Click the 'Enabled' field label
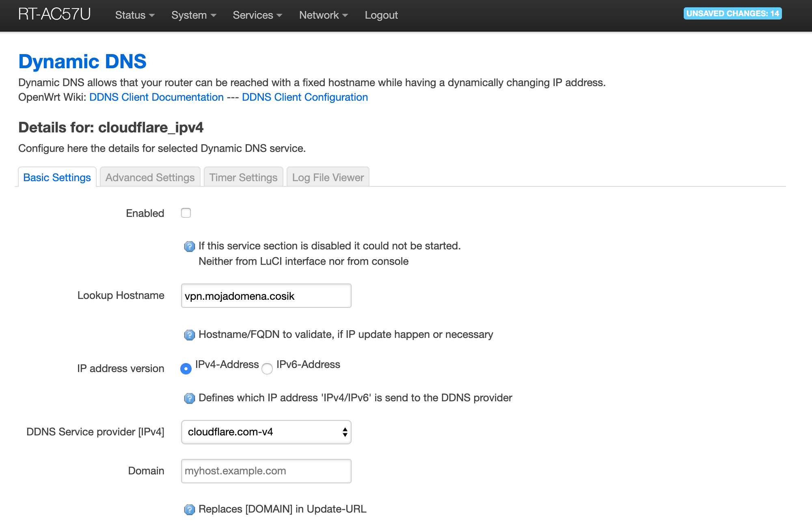 (x=145, y=213)
